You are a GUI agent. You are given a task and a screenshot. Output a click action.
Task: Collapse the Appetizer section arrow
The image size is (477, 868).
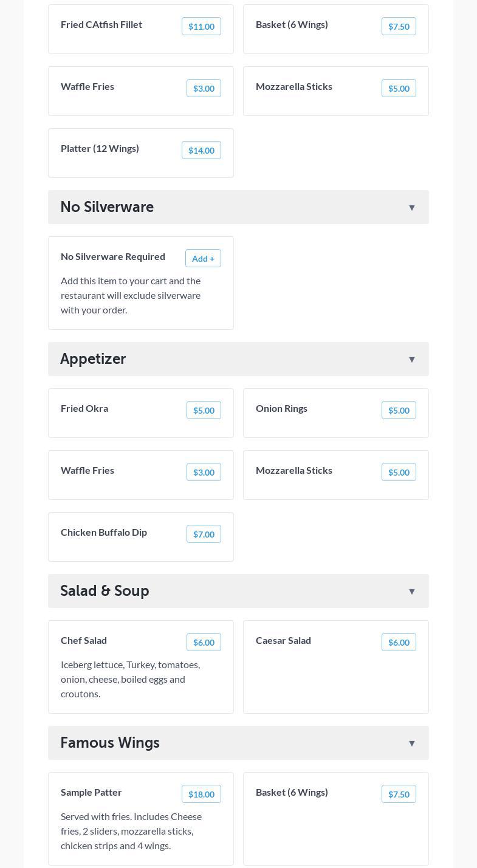(411, 360)
